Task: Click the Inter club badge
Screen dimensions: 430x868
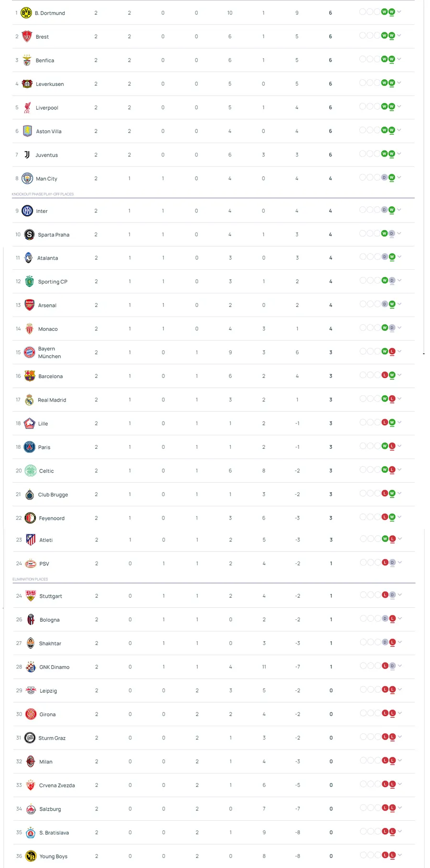Action: pyautogui.click(x=28, y=211)
